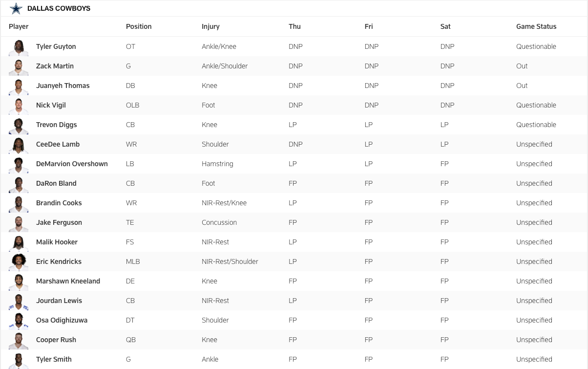The height and width of the screenshot is (369, 588).
Task: Select Malik Hooker name link
Action: (x=57, y=242)
